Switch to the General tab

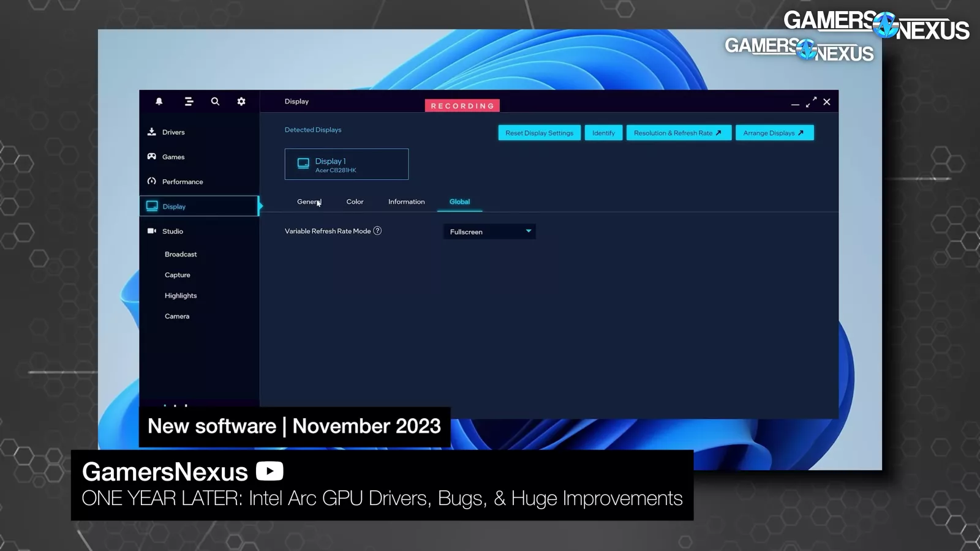[309, 202]
